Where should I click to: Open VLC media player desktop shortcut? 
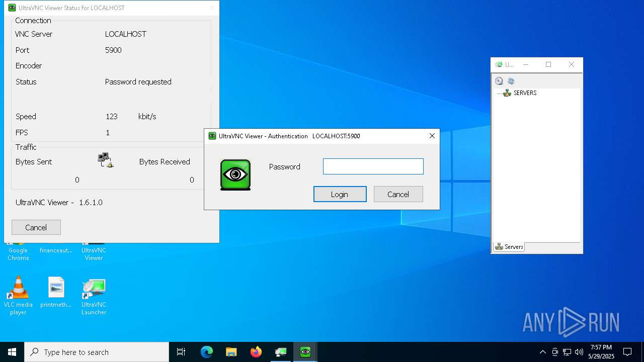tap(18, 296)
